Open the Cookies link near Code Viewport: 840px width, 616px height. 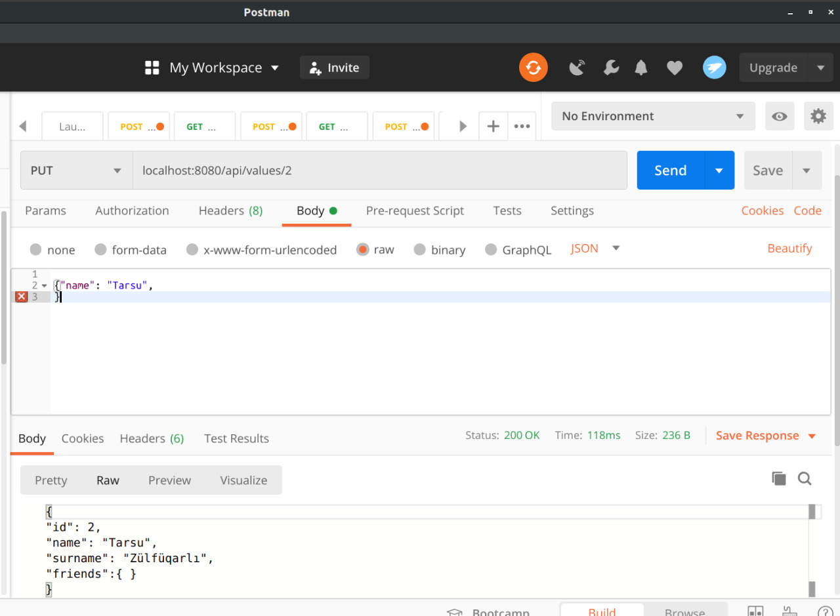(x=763, y=211)
